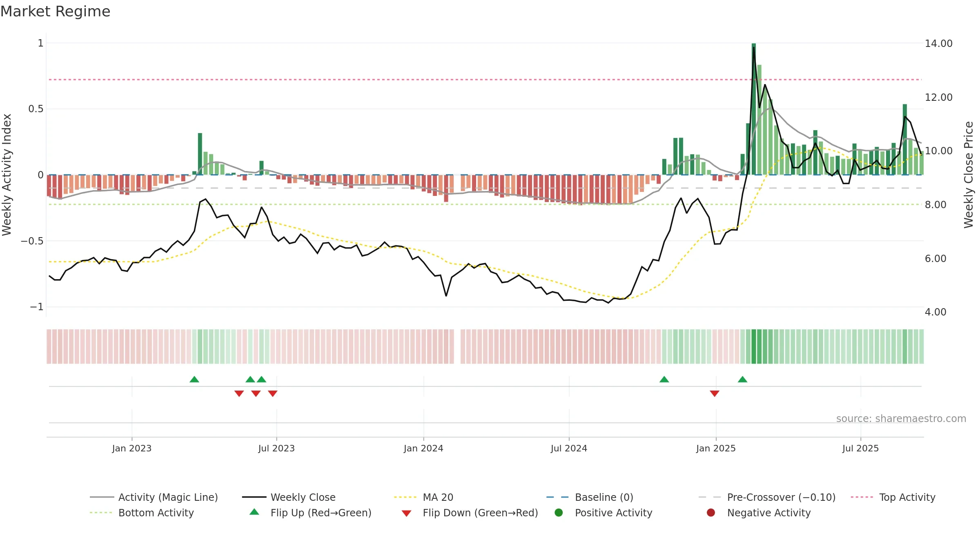
Task: Click the Jan 2024 x-axis label
Action: click(x=423, y=448)
